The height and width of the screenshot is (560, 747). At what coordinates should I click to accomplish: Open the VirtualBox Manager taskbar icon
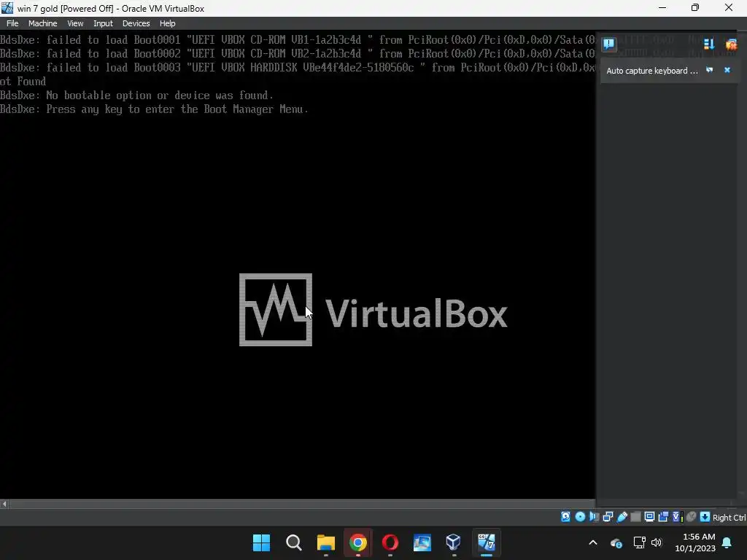click(453, 542)
